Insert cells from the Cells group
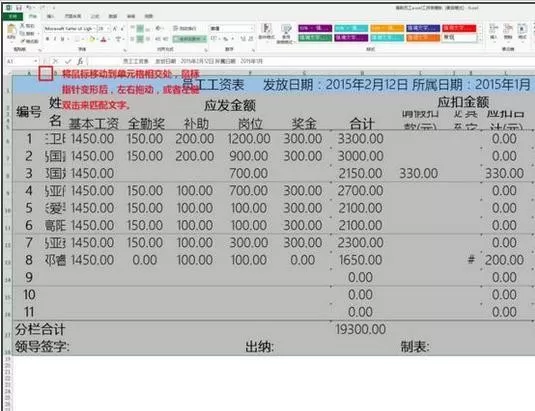The width and height of the screenshot is (535, 411). point(493,32)
